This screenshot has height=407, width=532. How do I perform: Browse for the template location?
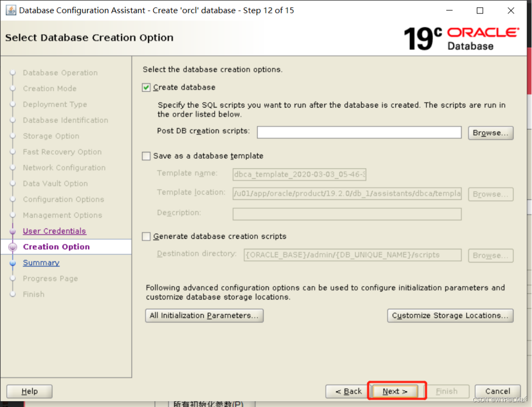[491, 194]
